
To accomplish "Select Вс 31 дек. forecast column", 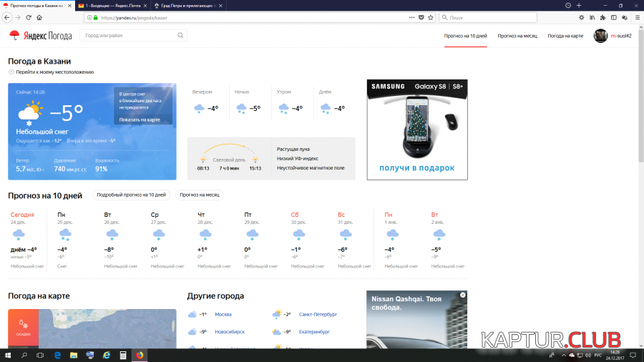I will coord(354,240).
